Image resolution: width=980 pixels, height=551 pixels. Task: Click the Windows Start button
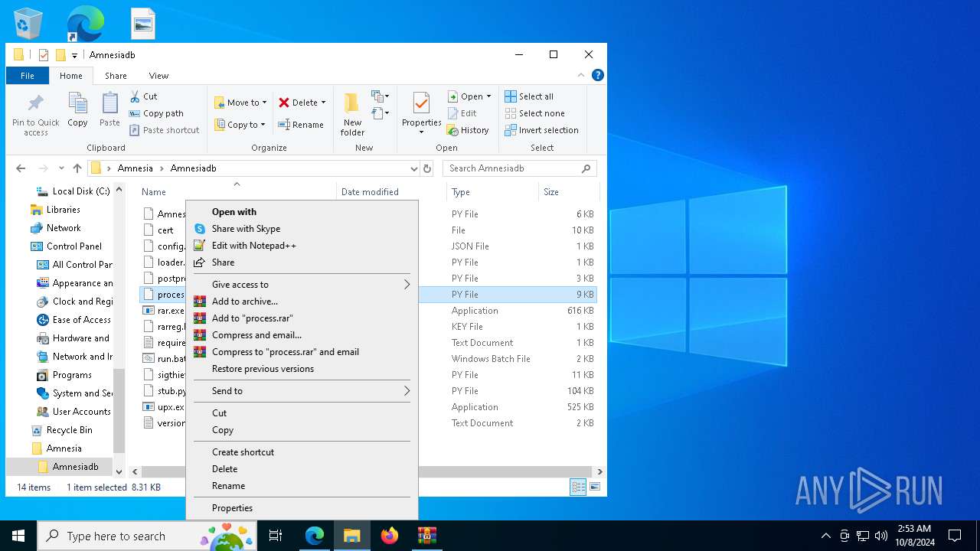[x=18, y=536]
